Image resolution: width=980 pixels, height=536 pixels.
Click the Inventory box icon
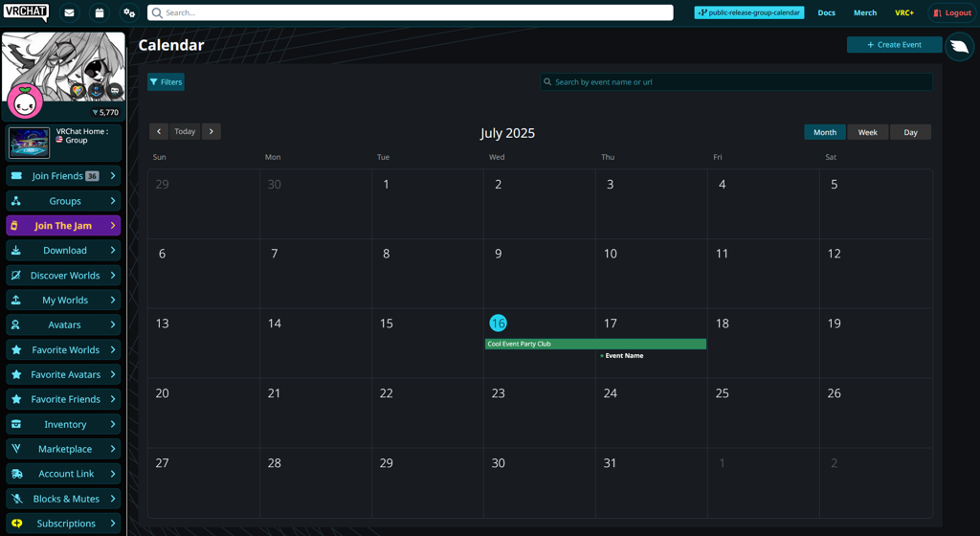(x=16, y=424)
